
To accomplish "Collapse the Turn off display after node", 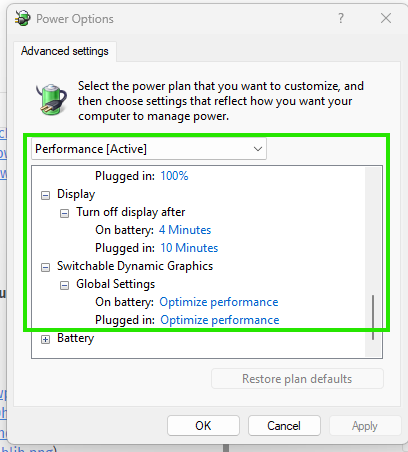I will (64, 213).
